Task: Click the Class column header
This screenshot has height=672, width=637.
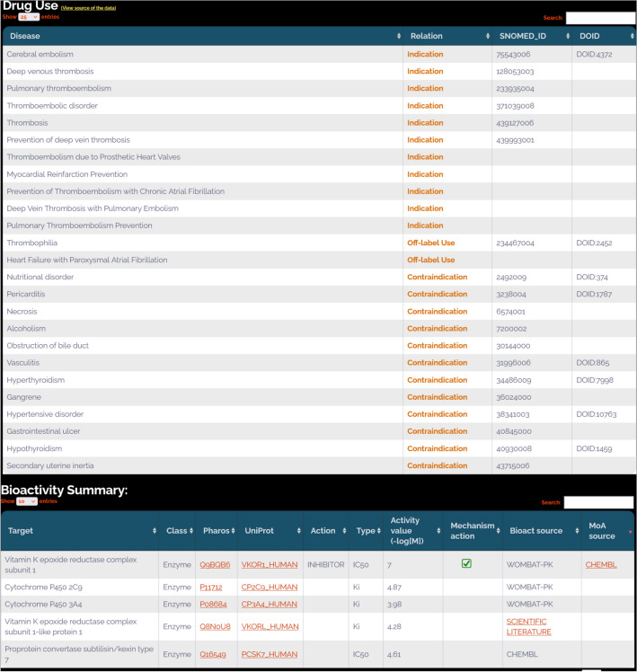Action: 176,531
